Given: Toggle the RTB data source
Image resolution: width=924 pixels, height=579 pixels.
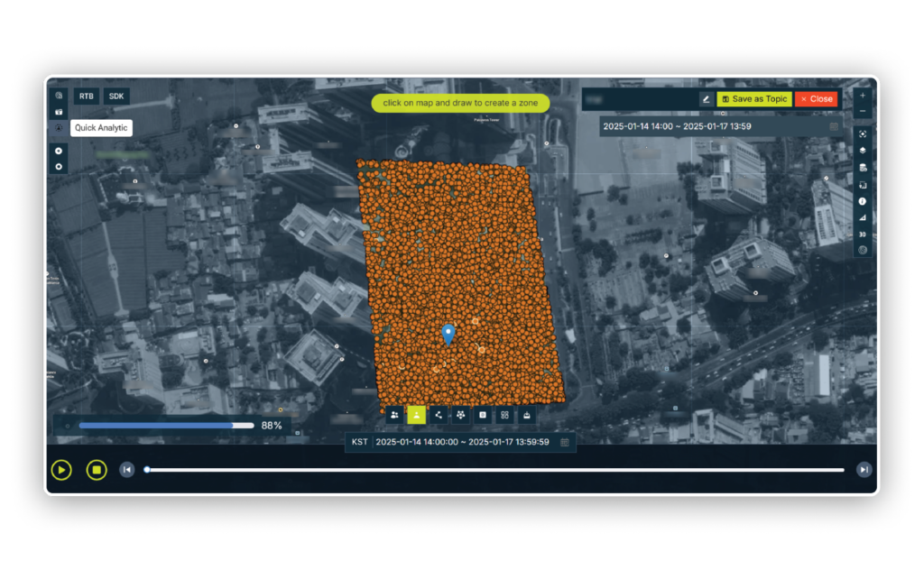Looking at the screenshot, I should pos(87,96).
